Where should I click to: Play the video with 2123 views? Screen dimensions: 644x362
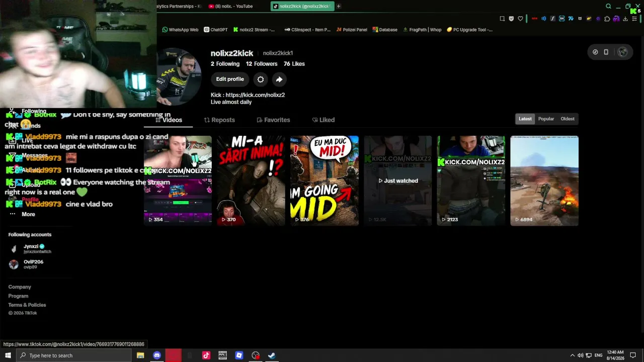click(x=471, y=180)
